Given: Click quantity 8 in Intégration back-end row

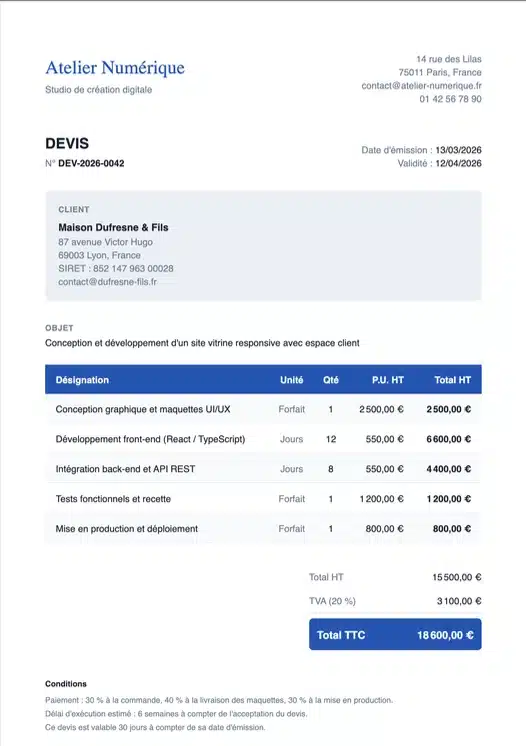Looking at the screenshot, I should point(331,469).
